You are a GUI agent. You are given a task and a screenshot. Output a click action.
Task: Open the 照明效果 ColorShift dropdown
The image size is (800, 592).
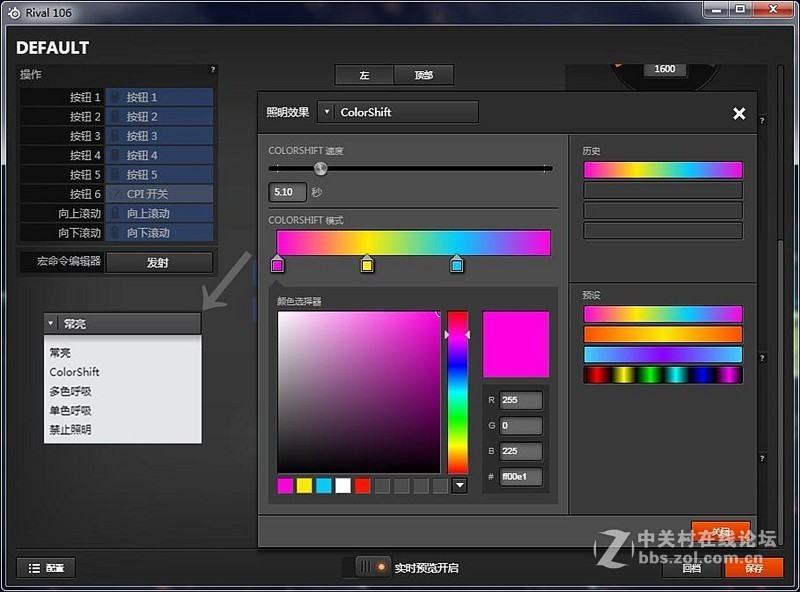(326, 112)
